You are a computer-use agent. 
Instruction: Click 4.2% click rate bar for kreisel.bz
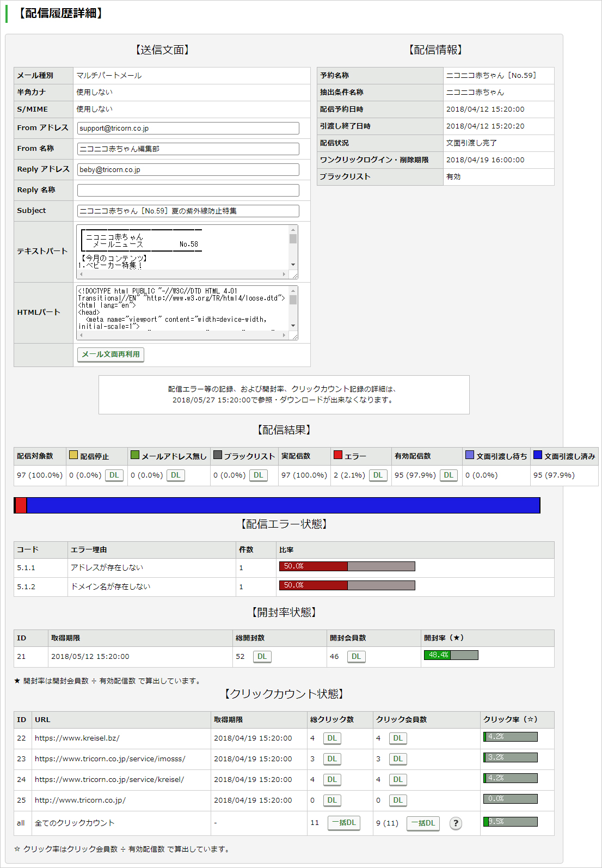click(x=510, y=737)
